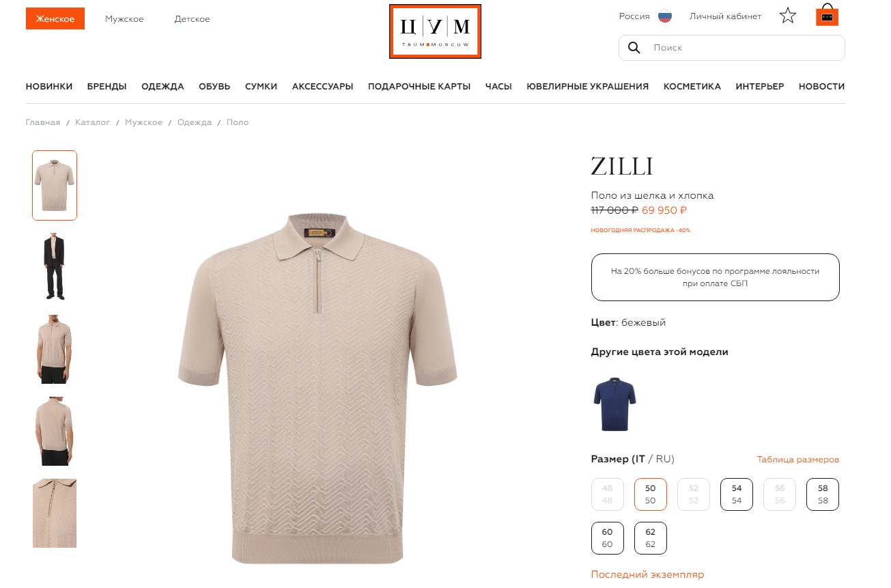Click the search magnifier icon
The width and height of the screenshot is (891, 588).
click(634, 48)
